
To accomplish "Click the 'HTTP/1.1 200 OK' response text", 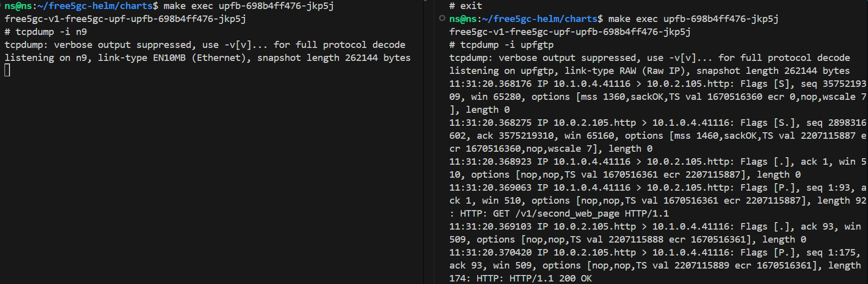I will (551, 279).
